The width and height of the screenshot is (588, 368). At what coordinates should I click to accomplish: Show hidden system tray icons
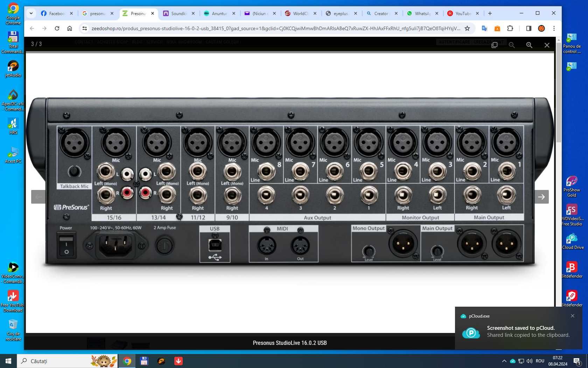point(504,361)
